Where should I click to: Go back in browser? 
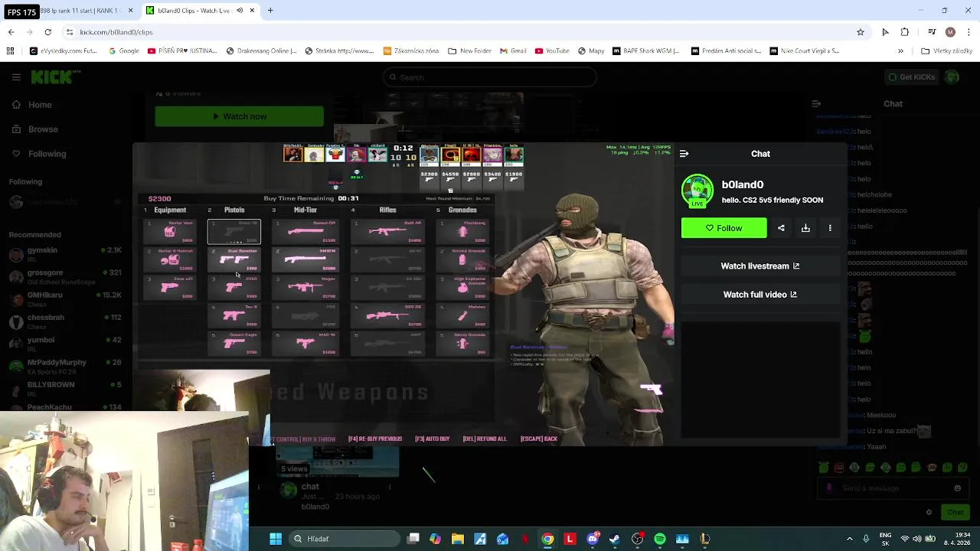[x=11, y=32]
